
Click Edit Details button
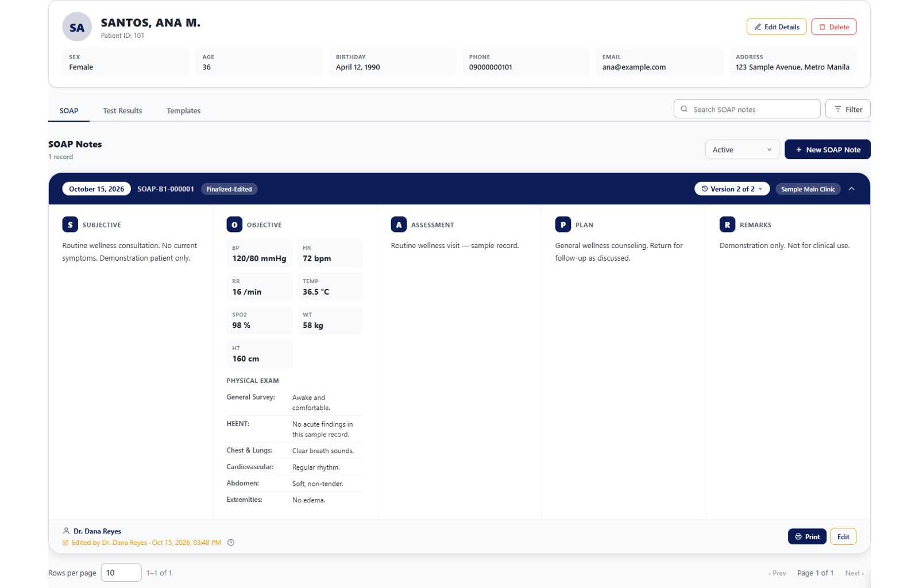pos(777,27)
